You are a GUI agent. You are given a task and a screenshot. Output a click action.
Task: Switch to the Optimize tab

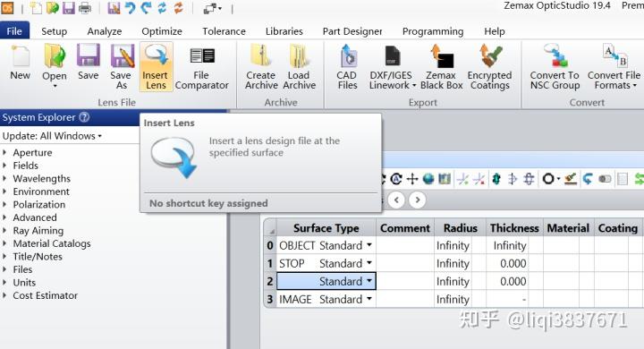point(162,31)
